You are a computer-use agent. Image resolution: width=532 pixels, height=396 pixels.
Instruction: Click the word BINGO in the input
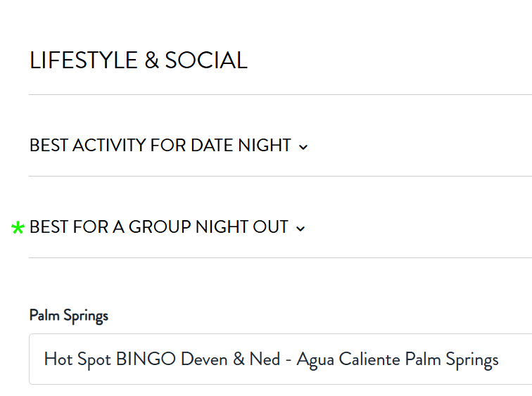[146, 359]
